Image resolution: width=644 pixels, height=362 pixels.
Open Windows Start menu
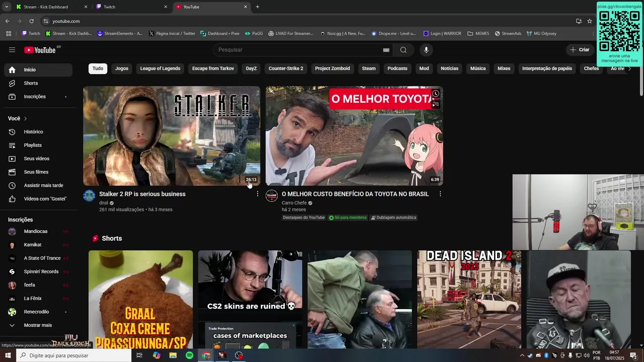click(x=8, y=355)
